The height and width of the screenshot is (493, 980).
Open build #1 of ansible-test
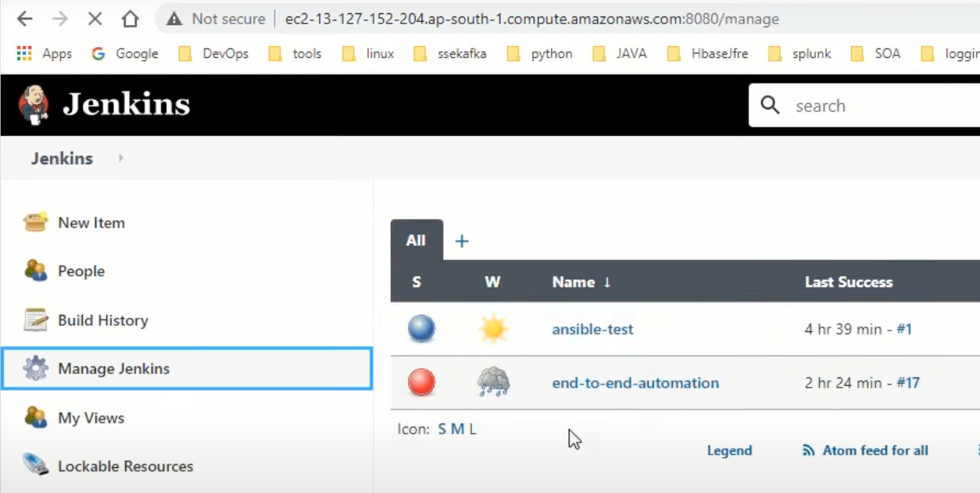pos(904,329)
